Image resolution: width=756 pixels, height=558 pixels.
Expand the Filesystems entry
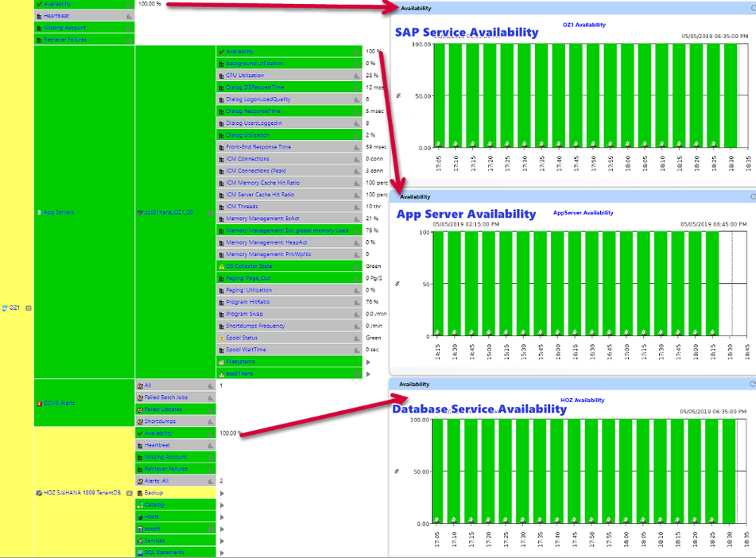click(x=366, y=361)
